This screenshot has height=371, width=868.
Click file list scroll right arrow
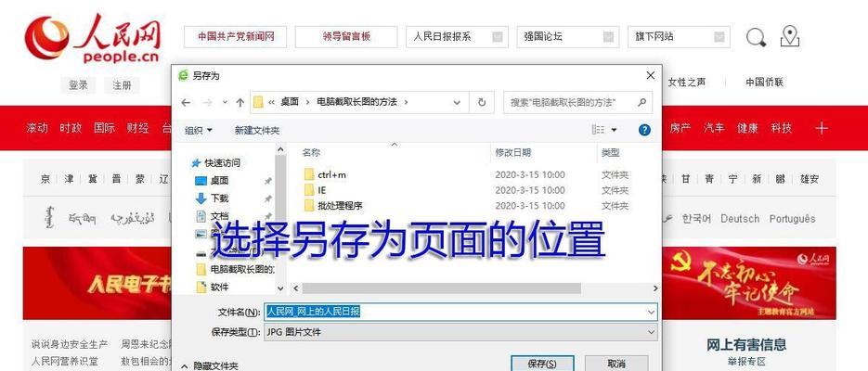(654, 288)
